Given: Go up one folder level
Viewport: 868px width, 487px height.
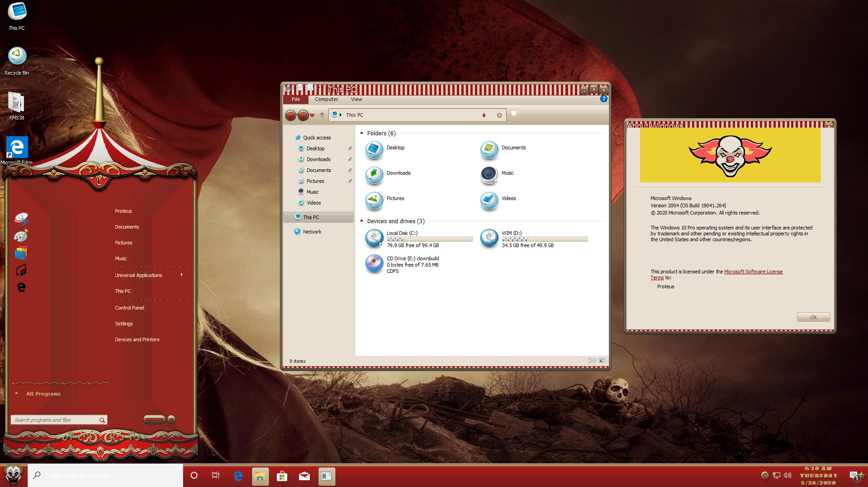Looking at the screenshot, I should tap(322, 115).
